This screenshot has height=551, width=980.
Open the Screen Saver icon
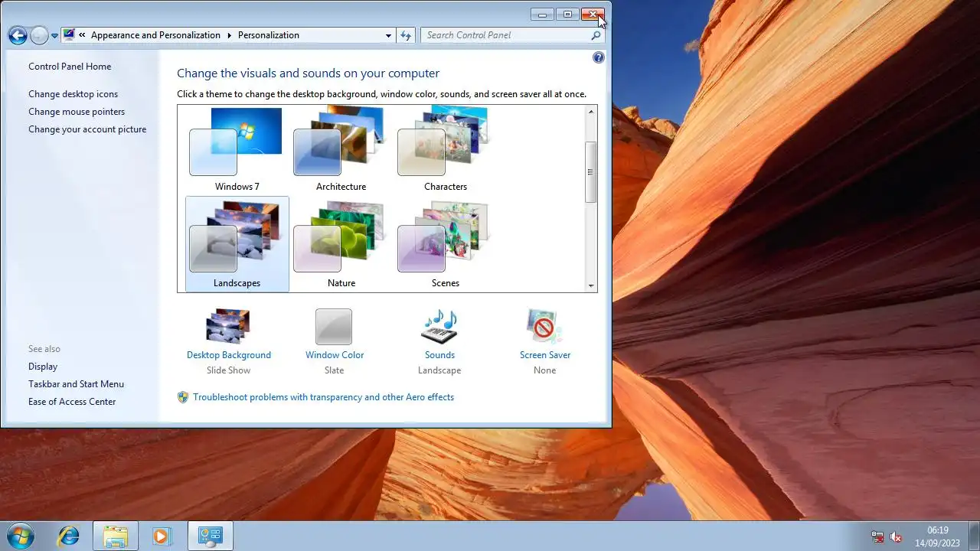(x=544, y=327)
